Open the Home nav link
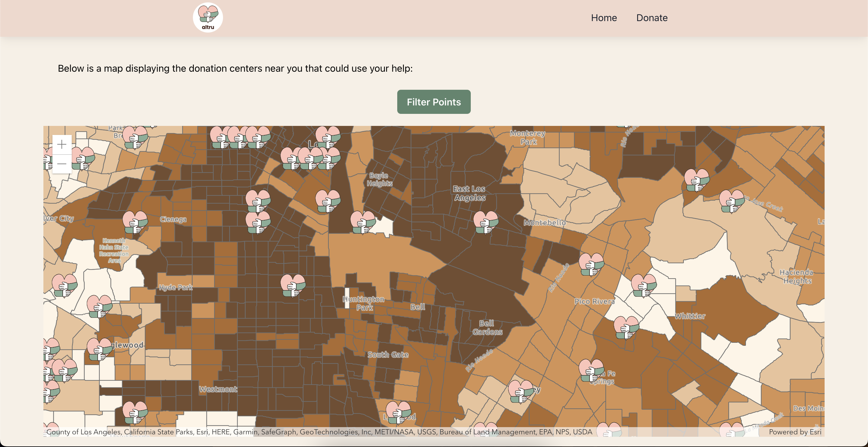 point(603,18)
